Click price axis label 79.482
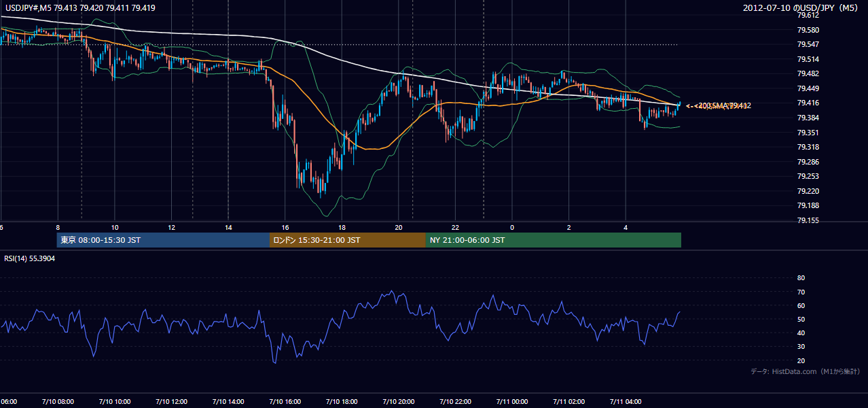This screenshot has width=868, height=408. point(808,73)
